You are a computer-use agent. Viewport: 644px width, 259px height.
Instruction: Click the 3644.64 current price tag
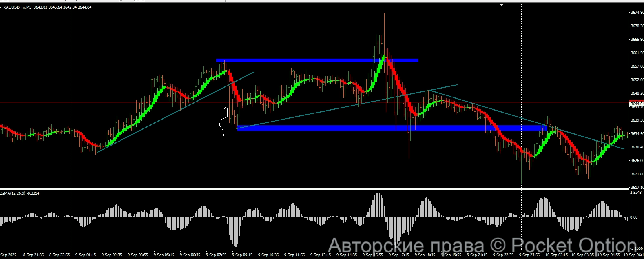[x=637, y=104]
